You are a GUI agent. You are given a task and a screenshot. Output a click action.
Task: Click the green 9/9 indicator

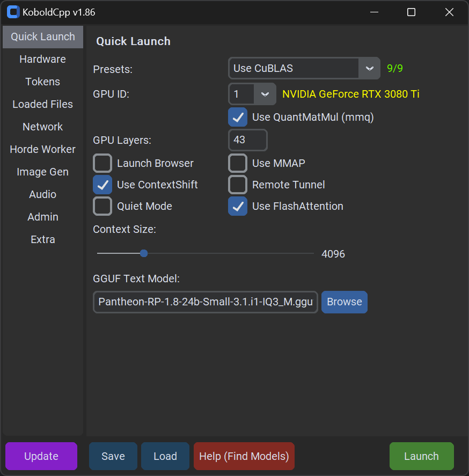[395, 68]
